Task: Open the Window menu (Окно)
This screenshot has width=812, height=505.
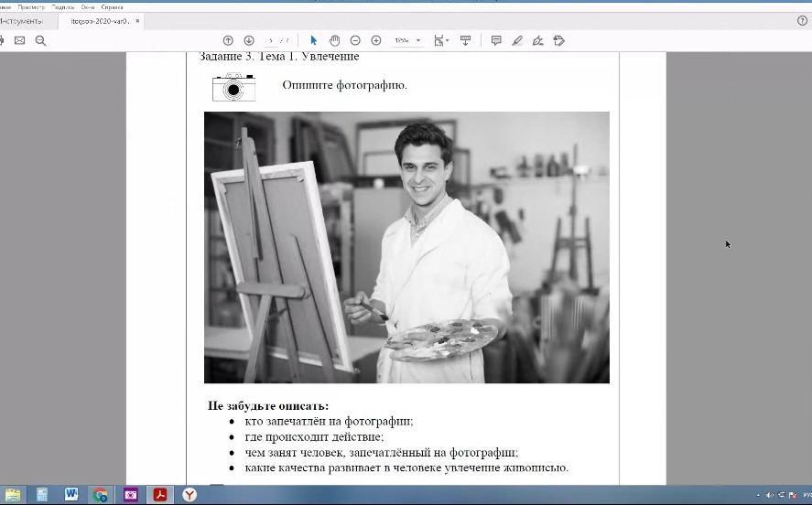Action: point(88,6)
